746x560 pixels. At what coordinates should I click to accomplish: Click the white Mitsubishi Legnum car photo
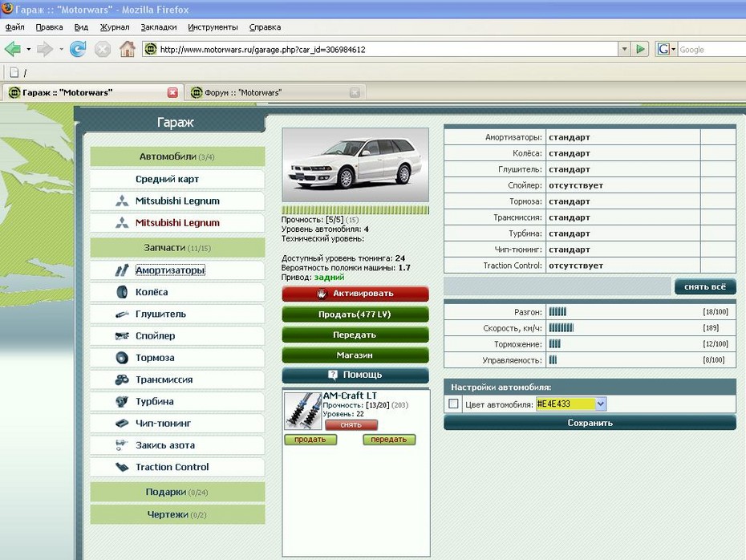355,164
